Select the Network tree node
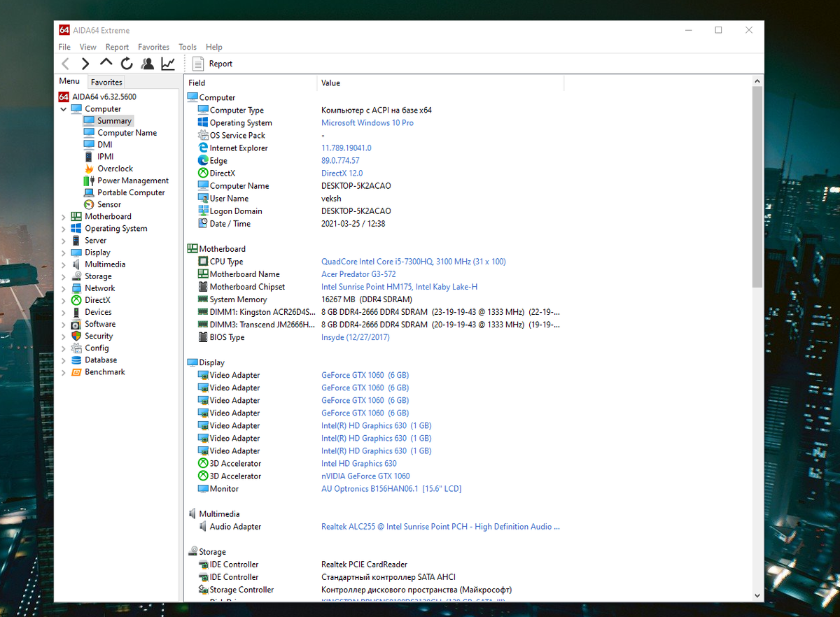 99,288
